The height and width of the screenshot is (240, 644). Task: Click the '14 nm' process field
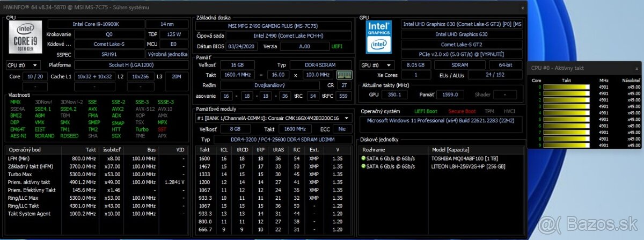point(167,24)
